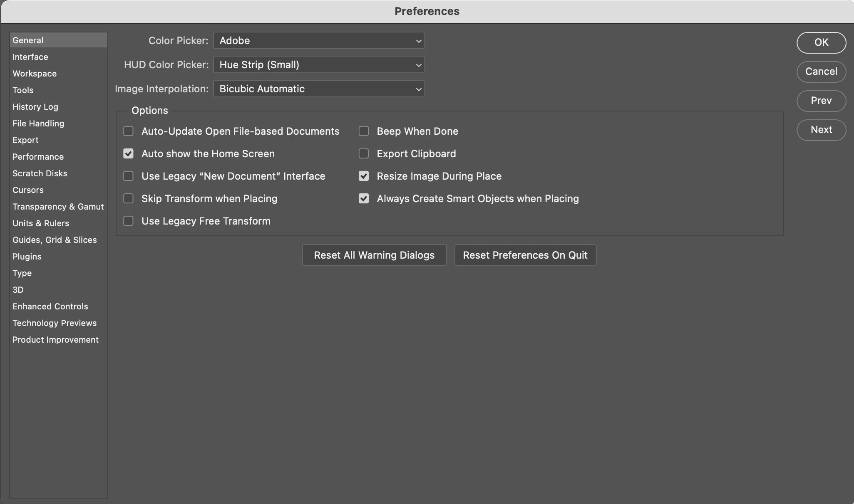Enable Auto-Update Open File-based Documents checkbox
The width and height of the screenshot is (854, 504).
(x=128, y=131)
